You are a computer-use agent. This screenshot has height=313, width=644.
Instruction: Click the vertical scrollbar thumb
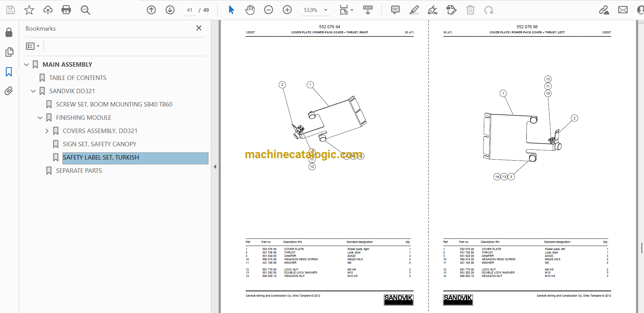point(642,248)
